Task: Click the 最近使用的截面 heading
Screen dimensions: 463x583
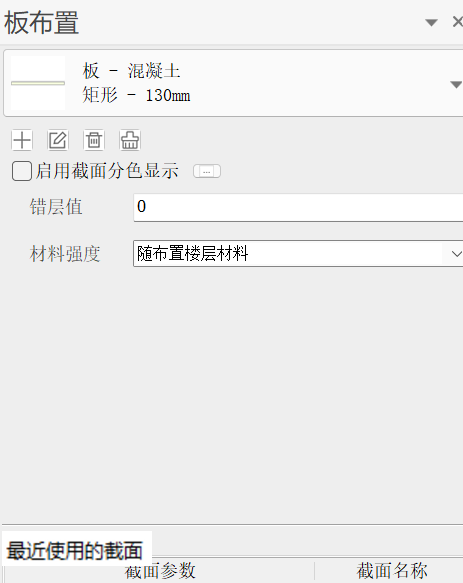Action: point(75,551)
